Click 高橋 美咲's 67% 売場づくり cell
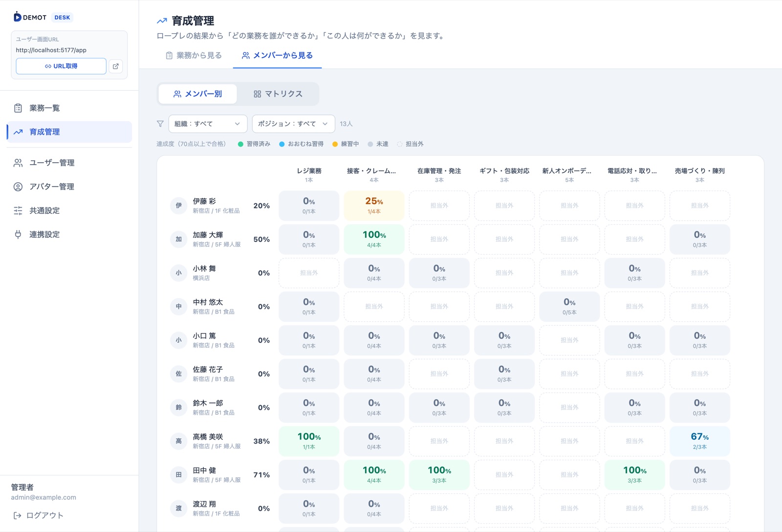 700,441
